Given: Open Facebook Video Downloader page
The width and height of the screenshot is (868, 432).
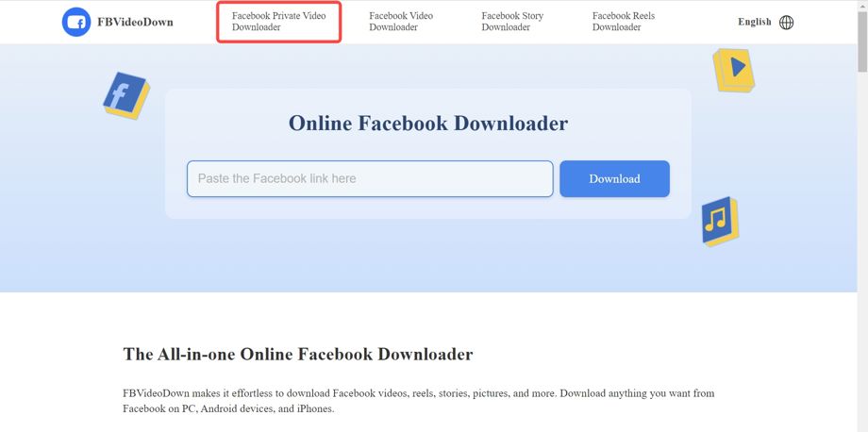Looking at the screenshot, I should click(401, 22).
